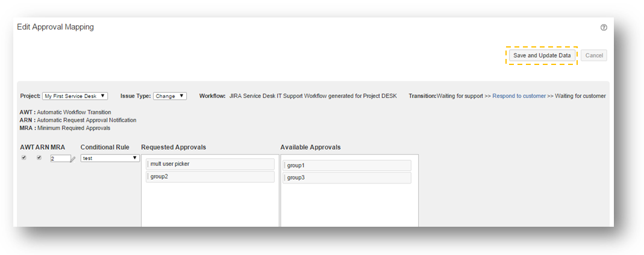
Task: Open the Project dropdown
Action: click(x=75, y=96)
